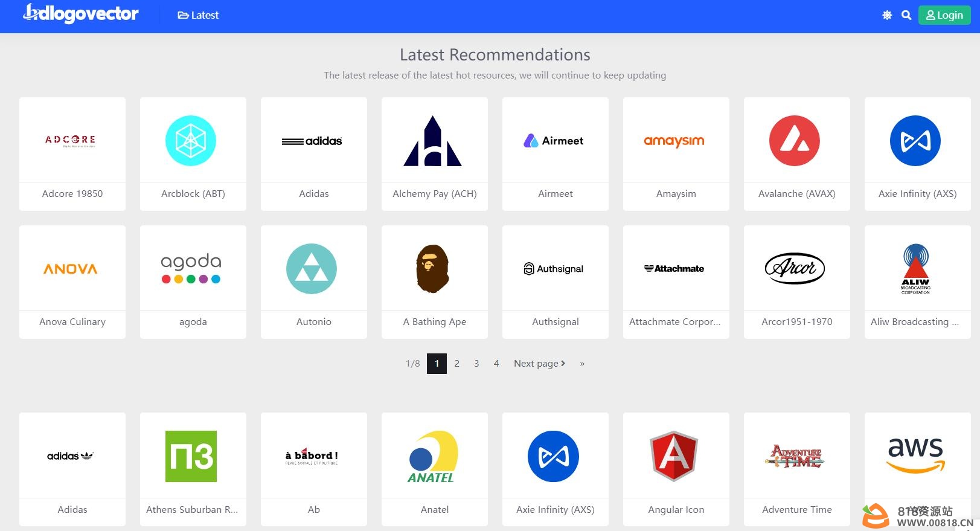
Task: Click the Airmeet caption link
Action: tap(556, 194)
